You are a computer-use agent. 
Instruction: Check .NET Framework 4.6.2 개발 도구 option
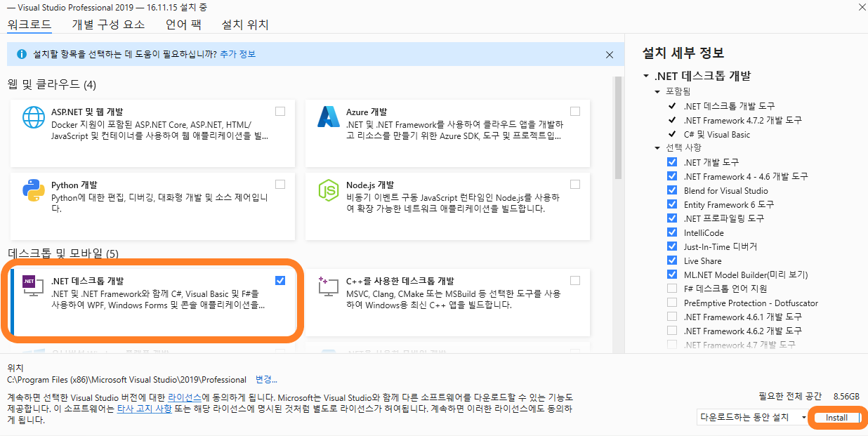pos(672,331)
